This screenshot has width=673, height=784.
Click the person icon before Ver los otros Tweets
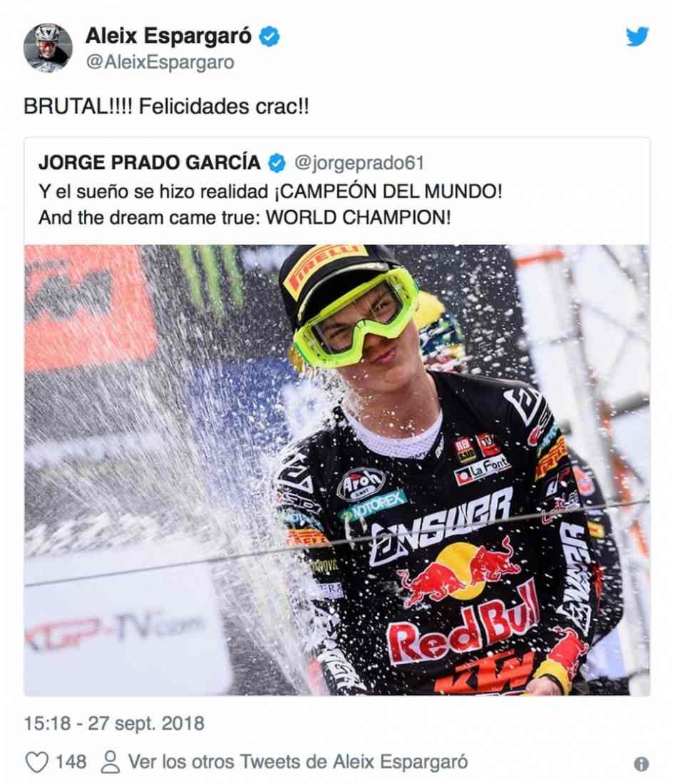coord(110,763)
